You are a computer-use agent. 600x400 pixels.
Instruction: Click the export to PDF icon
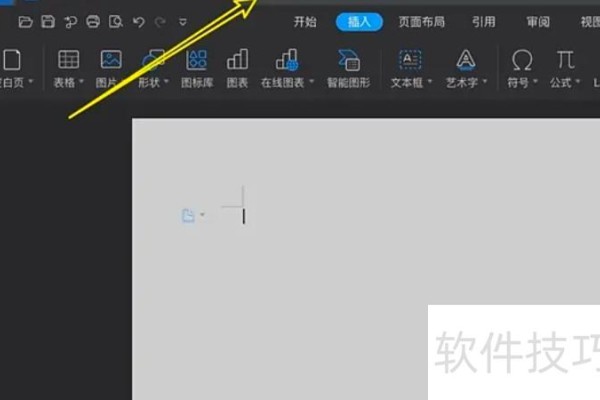coord(70,22)
